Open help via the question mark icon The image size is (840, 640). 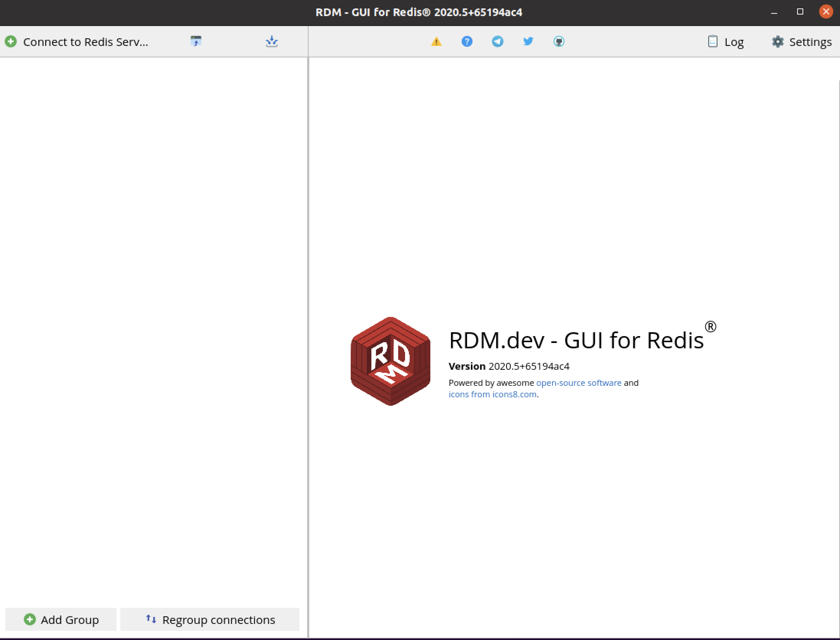[x=467, y=41]
